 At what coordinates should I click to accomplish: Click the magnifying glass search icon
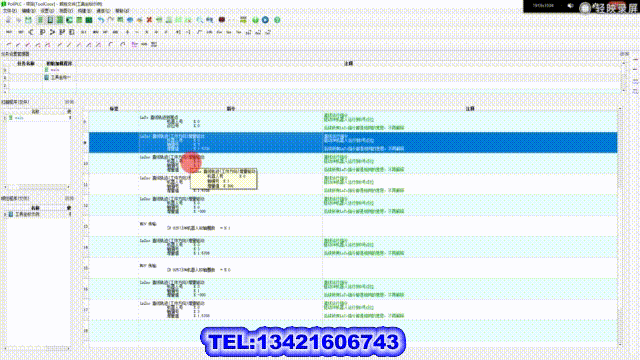coord(200,20)
